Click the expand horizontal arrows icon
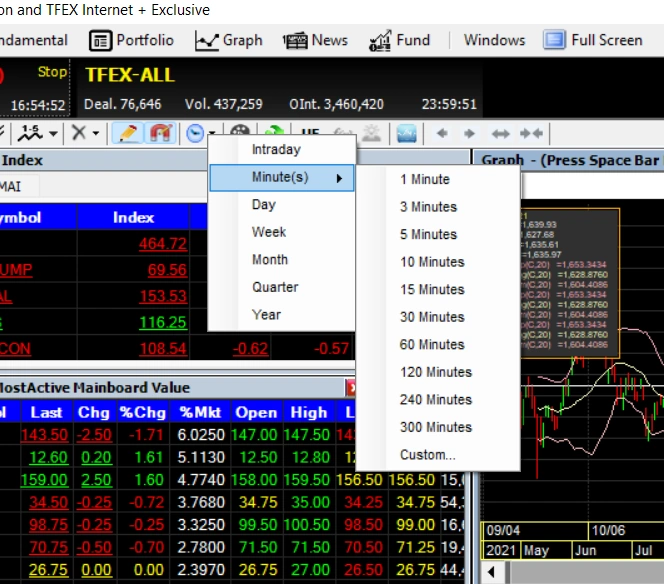The width and height of the screenshot is (664, 584). pos(501,134)
